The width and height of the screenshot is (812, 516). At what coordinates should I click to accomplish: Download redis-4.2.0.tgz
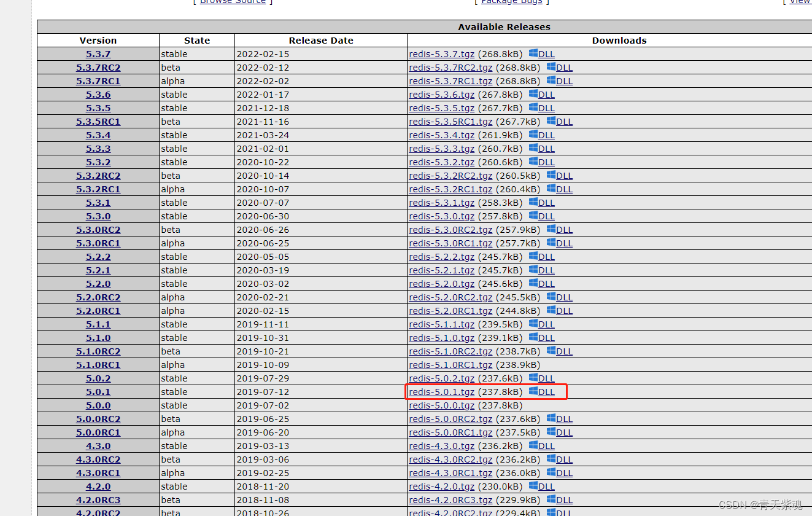click(442, 487)
